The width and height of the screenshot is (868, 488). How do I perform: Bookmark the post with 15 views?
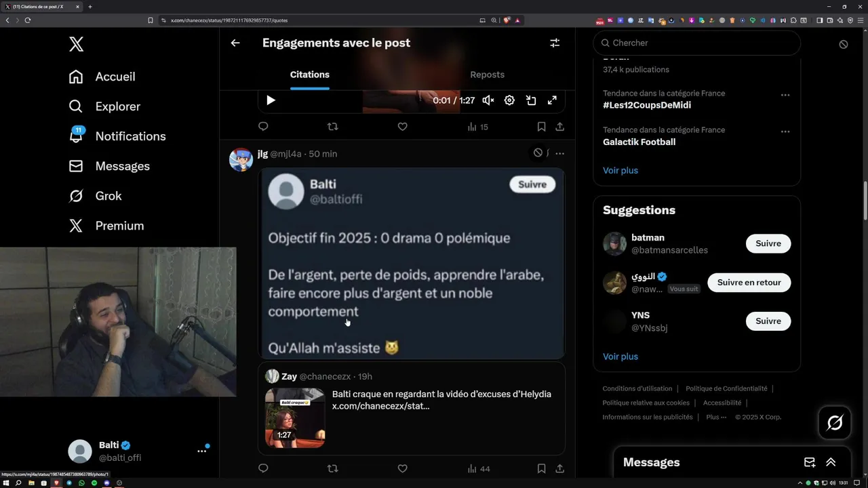coord(541,127)
